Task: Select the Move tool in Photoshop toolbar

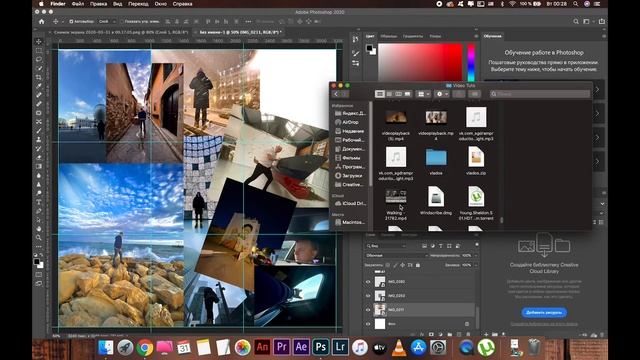Action: pos(39,42)
